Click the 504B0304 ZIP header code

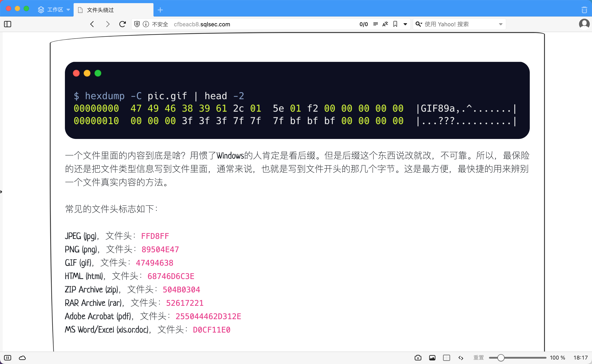pyautogui.click(x=181, y=290)
